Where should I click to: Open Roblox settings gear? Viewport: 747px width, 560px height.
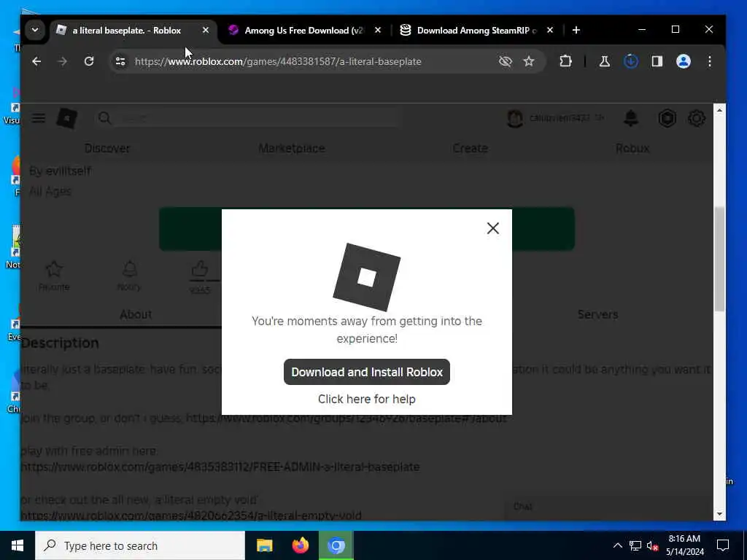tap(697, 118)
